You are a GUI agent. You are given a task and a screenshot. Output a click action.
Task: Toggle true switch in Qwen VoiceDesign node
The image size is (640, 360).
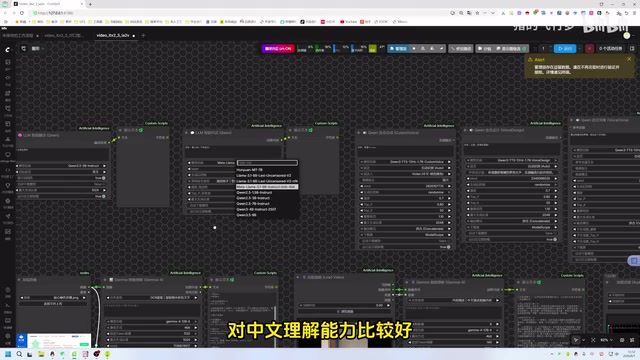pos(555,240)
